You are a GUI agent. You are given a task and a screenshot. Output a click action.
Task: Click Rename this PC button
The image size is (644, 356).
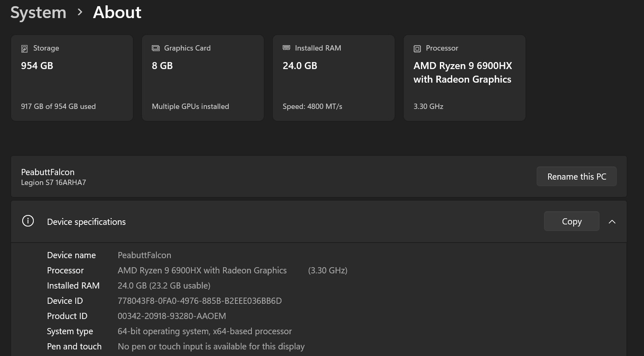click(577, 176)
